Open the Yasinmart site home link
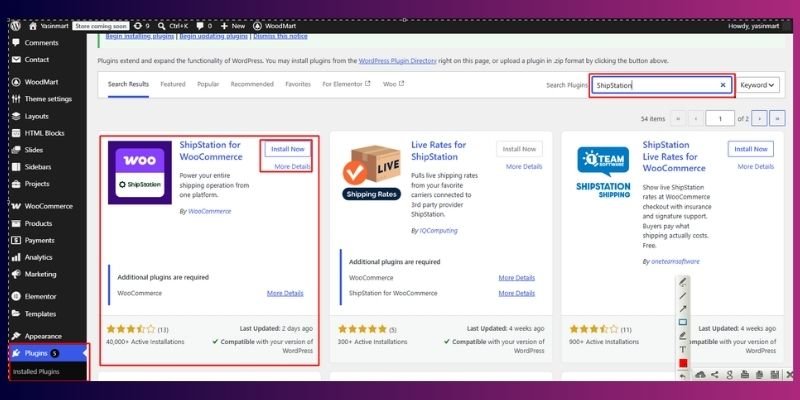 point(48,26)
